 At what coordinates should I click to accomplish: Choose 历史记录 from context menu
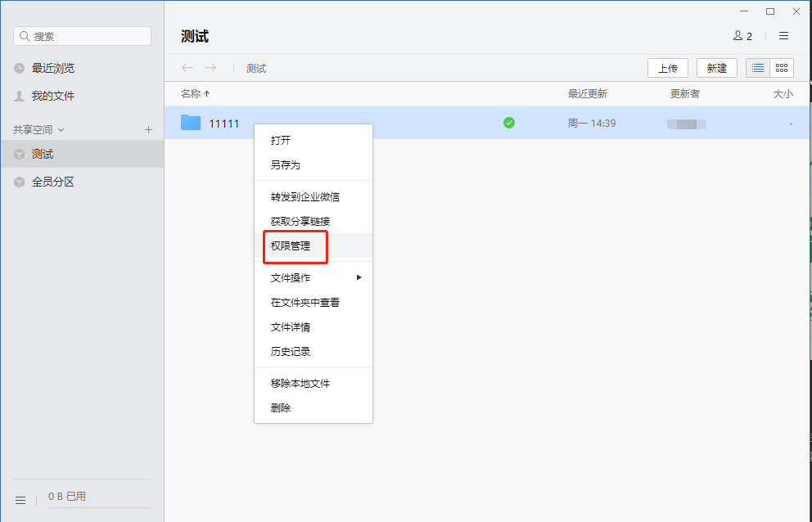click(x=314, y=351)
